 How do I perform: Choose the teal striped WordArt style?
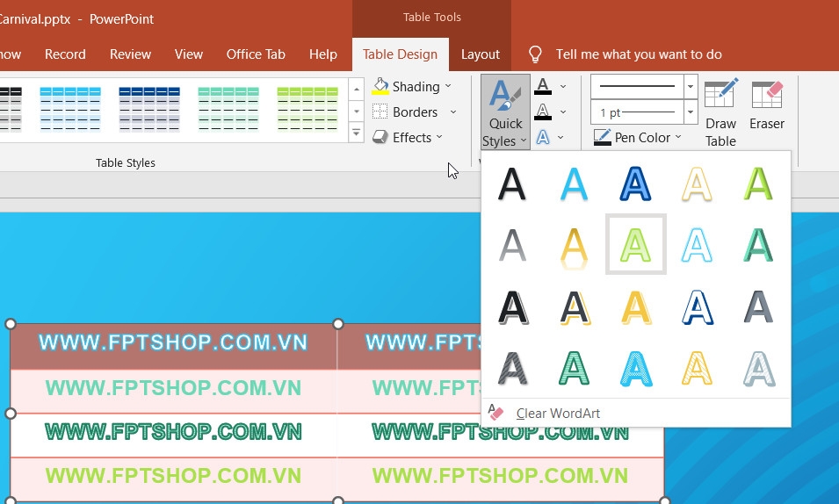pos(758,245)
